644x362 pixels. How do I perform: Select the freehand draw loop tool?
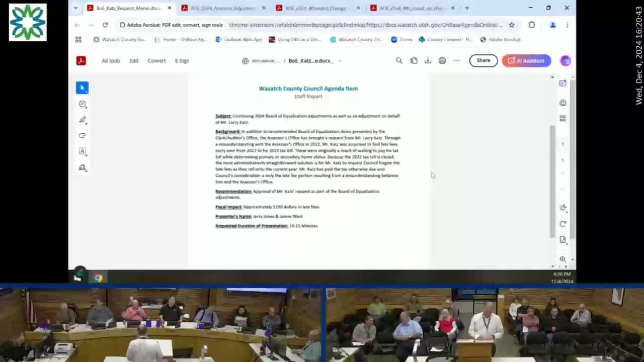pyautogui.click(x=83, y=136)
